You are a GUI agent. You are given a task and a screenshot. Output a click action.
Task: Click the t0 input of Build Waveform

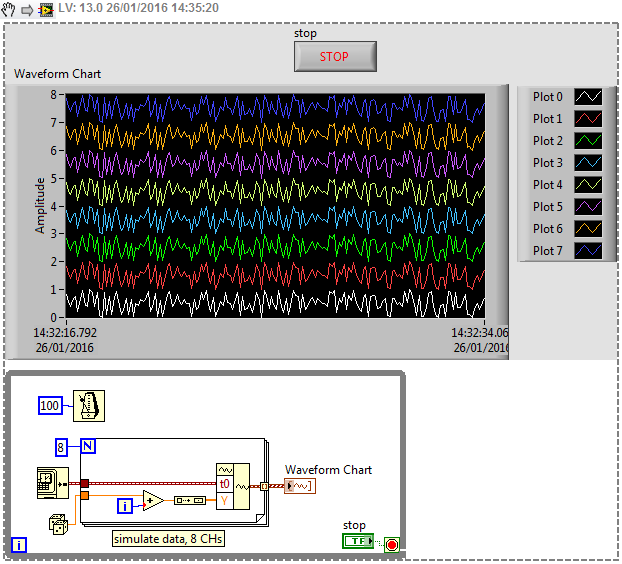[225, 483]
